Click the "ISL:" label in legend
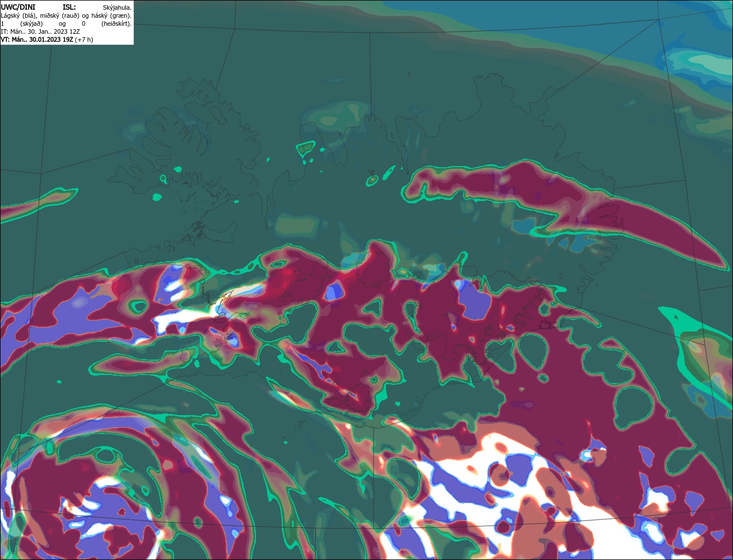The width and height of the screenshot is (733, 560). 69,7
